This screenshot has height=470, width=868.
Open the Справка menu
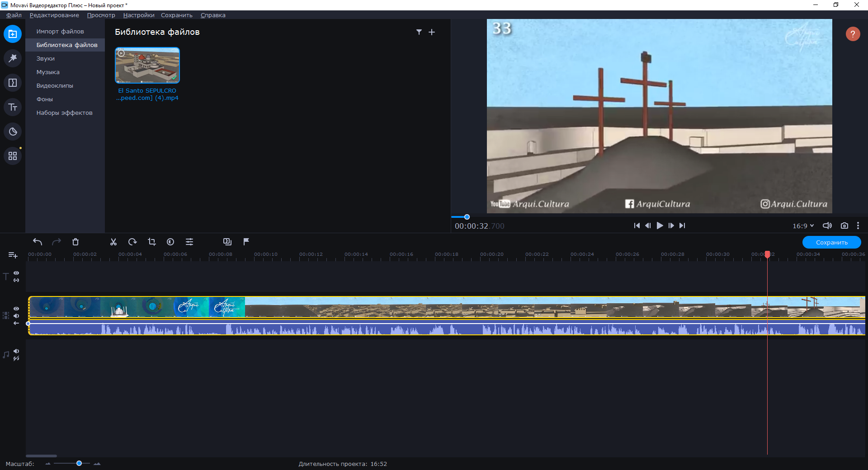coord(213,15)
